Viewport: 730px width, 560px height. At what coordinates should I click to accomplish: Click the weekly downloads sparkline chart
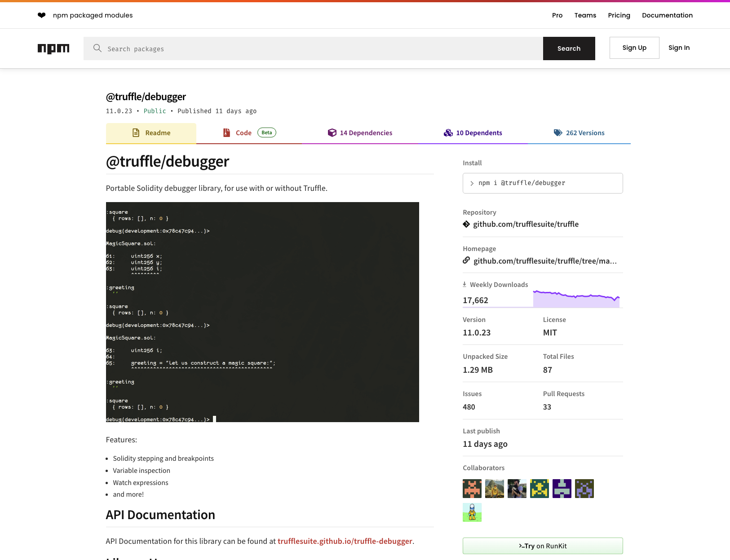(x=576, y=299)
